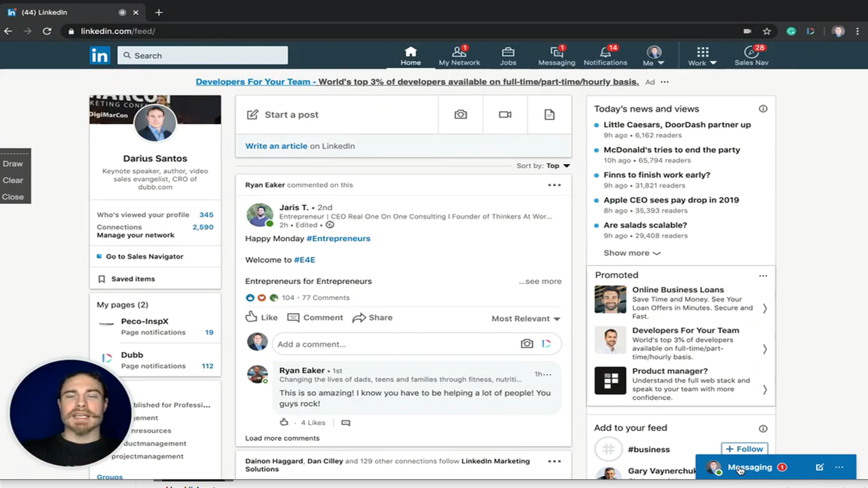Screen dimensions: 868x488
Task: Compose a new message in Messaging bar
Action: (x=820, y=467)
